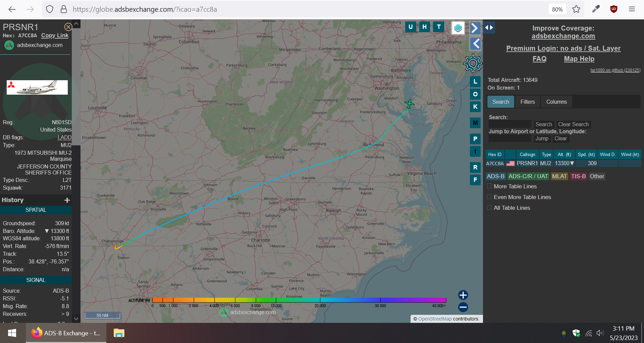Viewport: 644px width, 343px height.
Task: Close the PRSNR1 aircraft info panel
Action: tap(68, 27)
